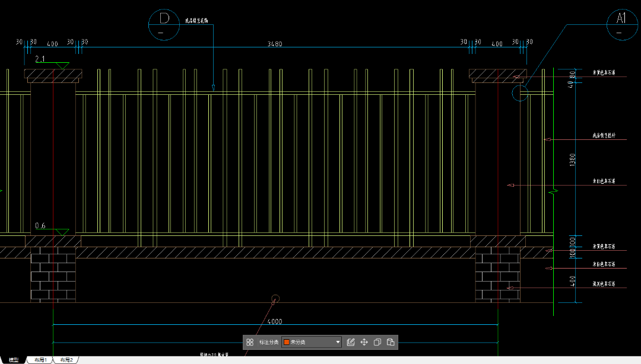Click the grid icon on annotation toolbar
Screen dimensions: 641x364
(x=250, y=342)
